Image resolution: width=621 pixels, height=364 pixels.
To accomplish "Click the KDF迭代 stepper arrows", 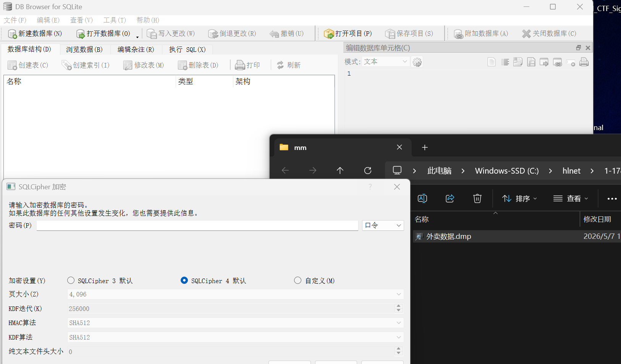I will coord(399,308).
